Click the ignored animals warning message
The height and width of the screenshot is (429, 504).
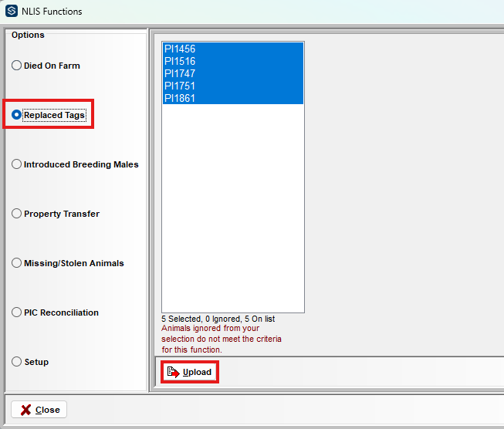coord(222,339)
